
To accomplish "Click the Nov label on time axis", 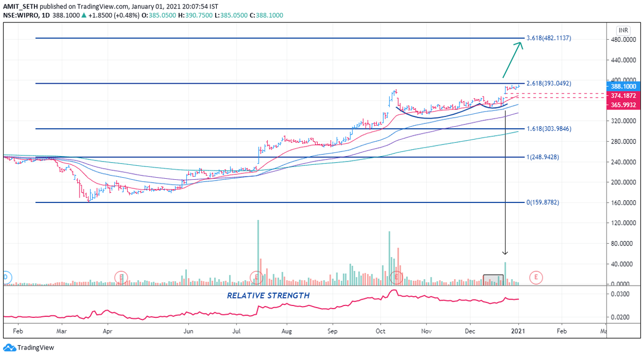I will coord(427,332).
